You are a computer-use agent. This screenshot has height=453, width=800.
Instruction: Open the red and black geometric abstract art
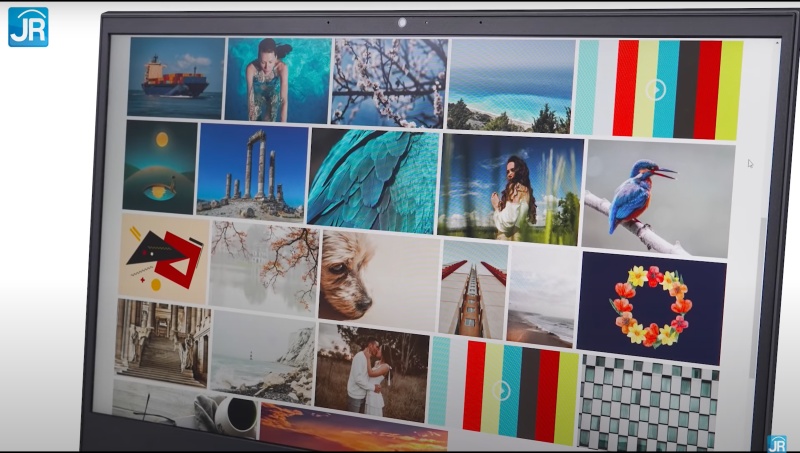(x=164, y=259)
